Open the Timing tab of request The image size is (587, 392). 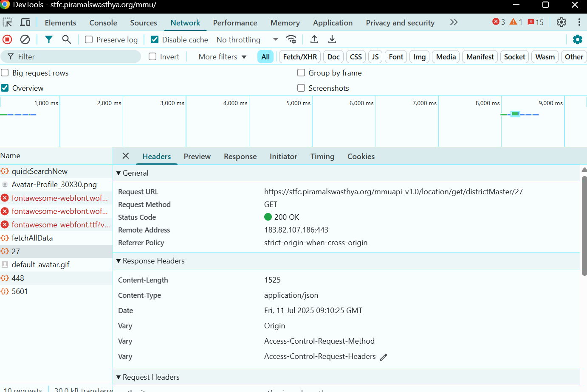[322, 157]
